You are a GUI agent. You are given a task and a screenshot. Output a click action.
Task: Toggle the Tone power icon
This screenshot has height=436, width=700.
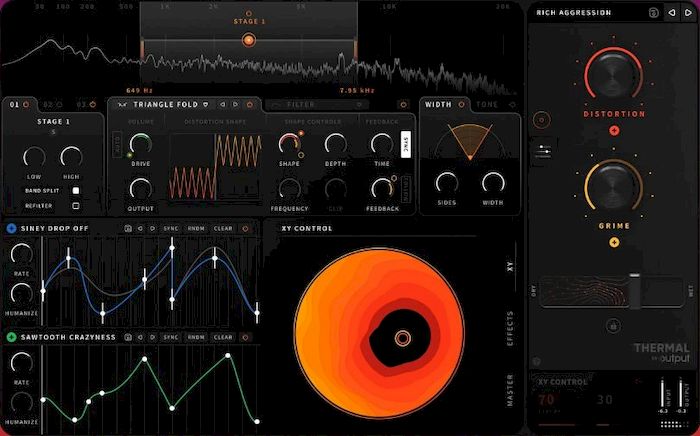[x=512, y=104]
